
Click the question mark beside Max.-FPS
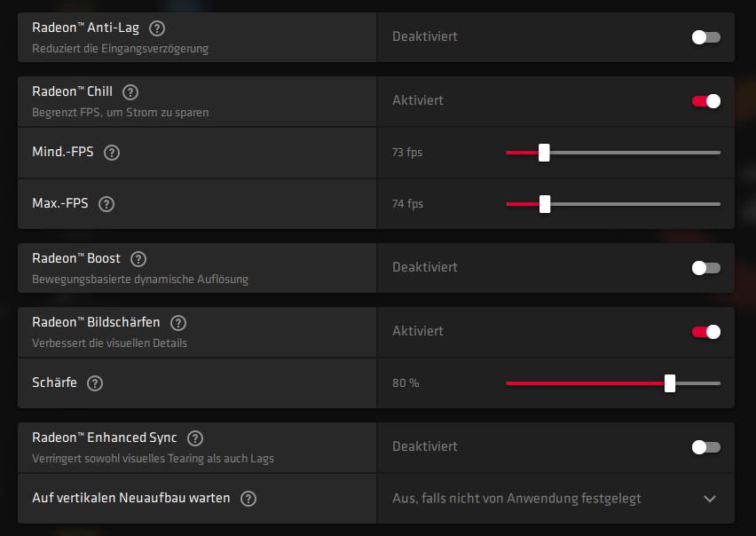(x=106, y=204)
